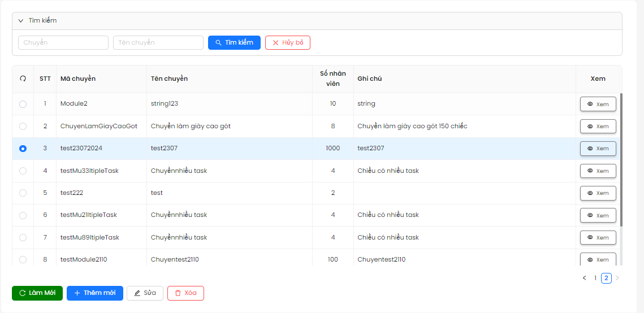
Task: Click next page arrow in pagination
Action: click(617, 278)
